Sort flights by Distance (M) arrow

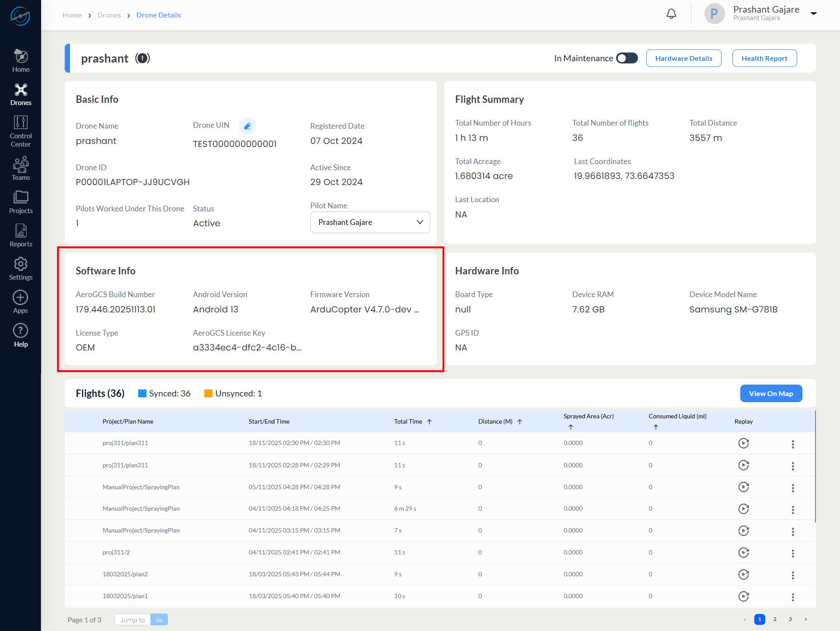(519, 422)
